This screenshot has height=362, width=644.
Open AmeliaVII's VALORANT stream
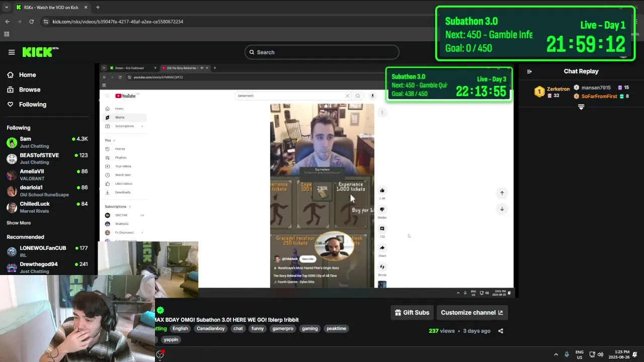[47, 174]
